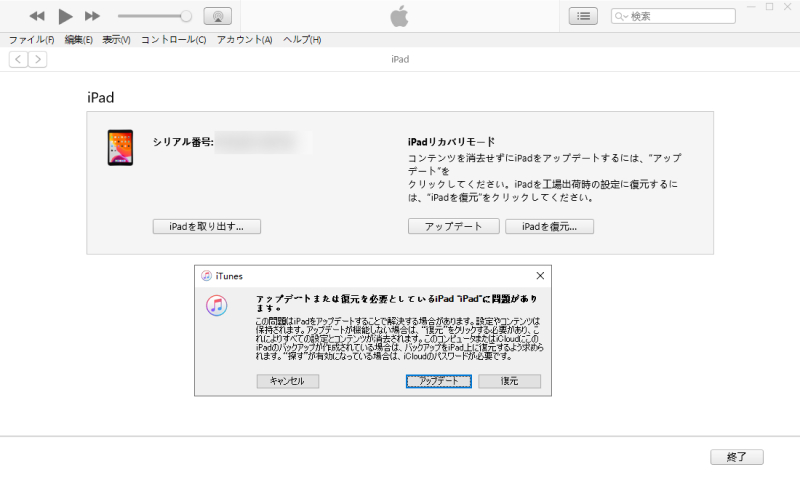This screenshot has width=800, height=478.
Task: Open the list view icon button
Action: pyautogui.click(x=583, y=16)
